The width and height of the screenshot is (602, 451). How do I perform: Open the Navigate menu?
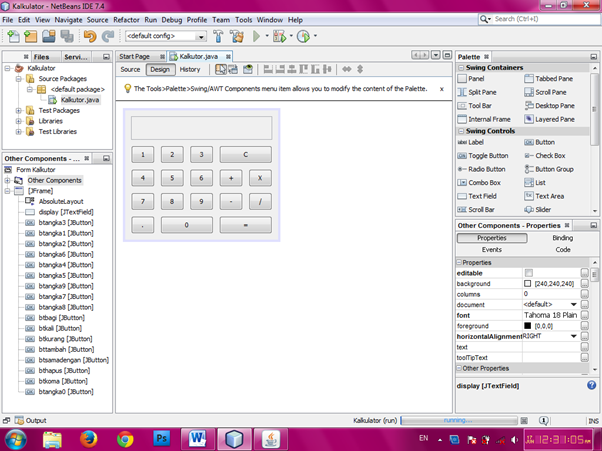coord(68,20)
